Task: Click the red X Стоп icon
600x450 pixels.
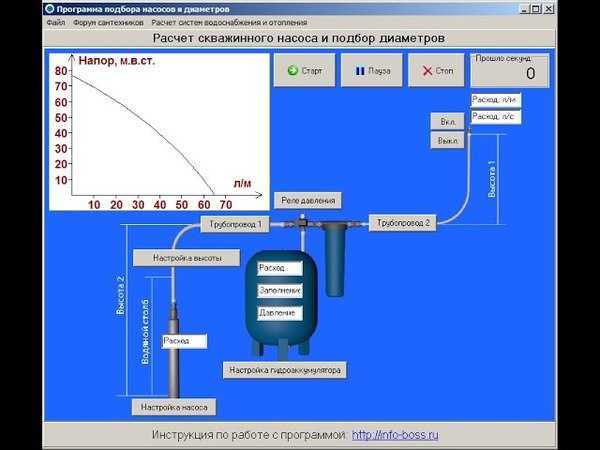Action: (x=427, y=71)
